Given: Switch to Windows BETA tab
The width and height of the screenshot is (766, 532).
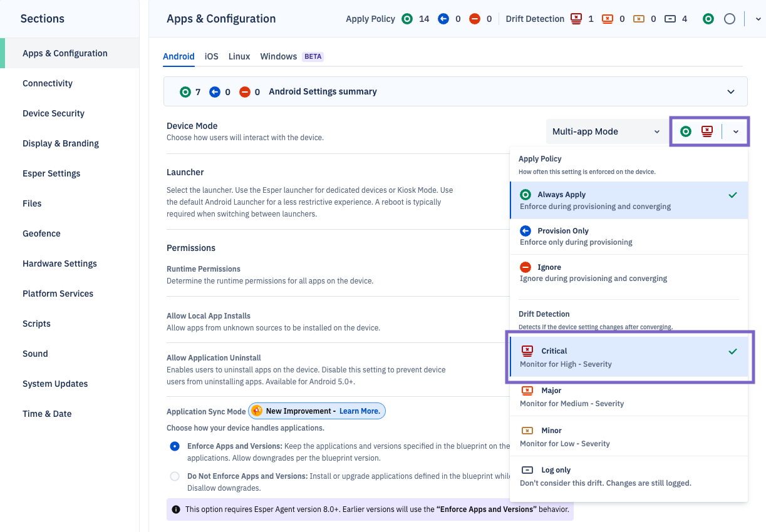Looking at the screenshot, I should [291, 56].
